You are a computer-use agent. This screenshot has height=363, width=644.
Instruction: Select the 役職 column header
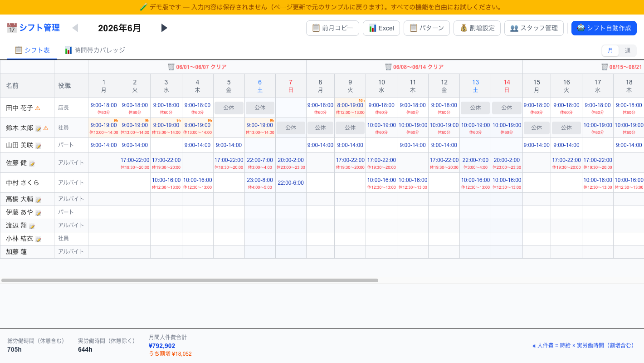(x=71, y=86)
